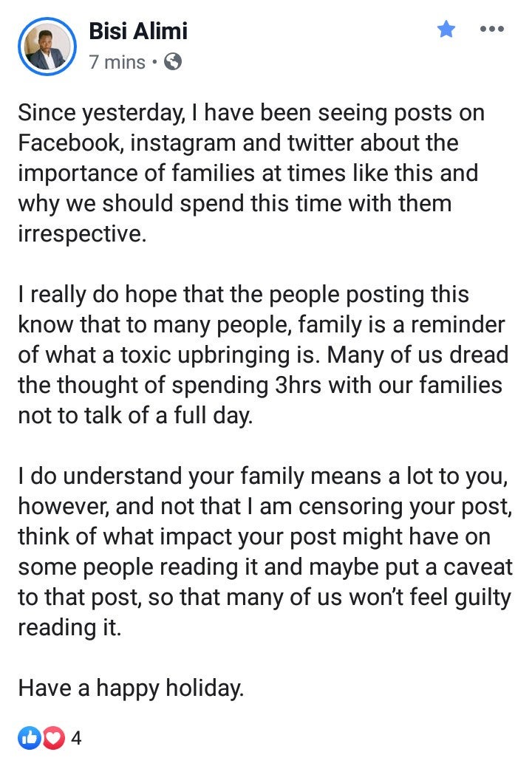
Task: Click the red heart reaction icon
Action: click(53, 738)
